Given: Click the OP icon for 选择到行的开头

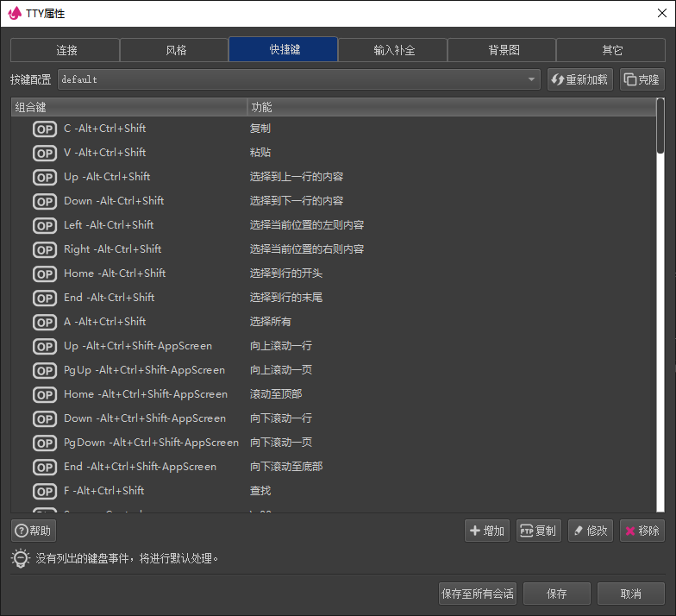Looking at the screenshot, I should pos(45,273).
